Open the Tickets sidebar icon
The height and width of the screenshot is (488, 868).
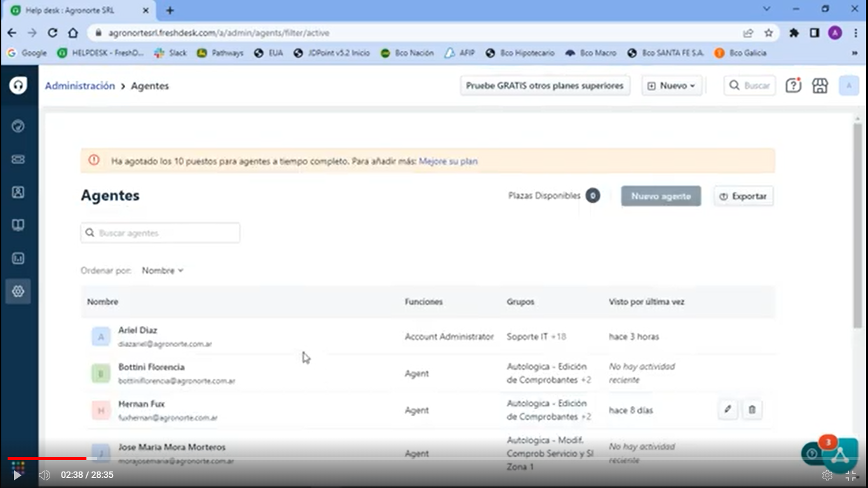click(18, 159)
